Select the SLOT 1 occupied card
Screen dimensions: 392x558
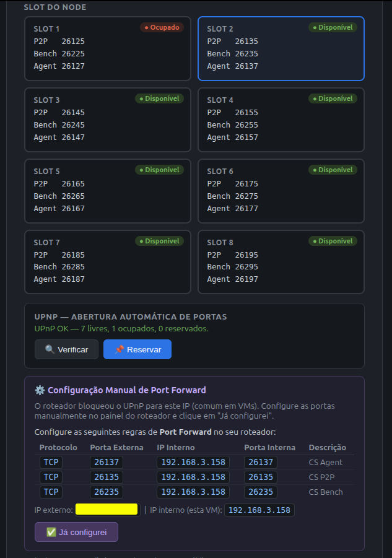tap(107, 49)
